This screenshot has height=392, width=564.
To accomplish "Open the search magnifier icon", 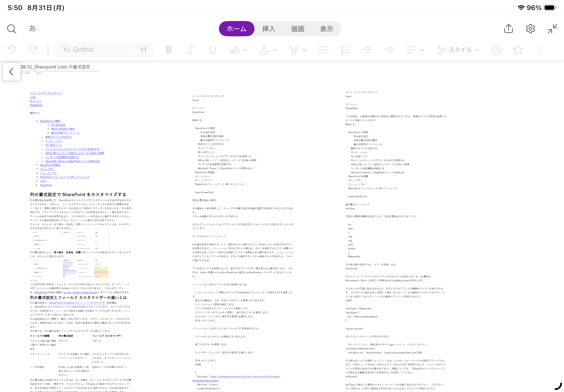I will tap(11, 29).
